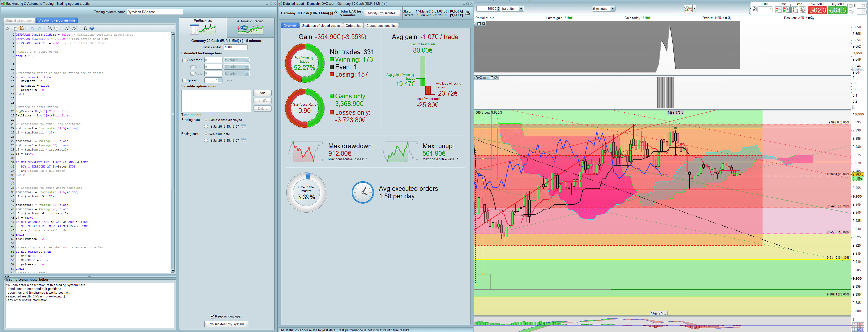The width and height of the screenshot is (868, 332).
Task: Expand the (x) units dropdown
Action: (x=521, y=9)
